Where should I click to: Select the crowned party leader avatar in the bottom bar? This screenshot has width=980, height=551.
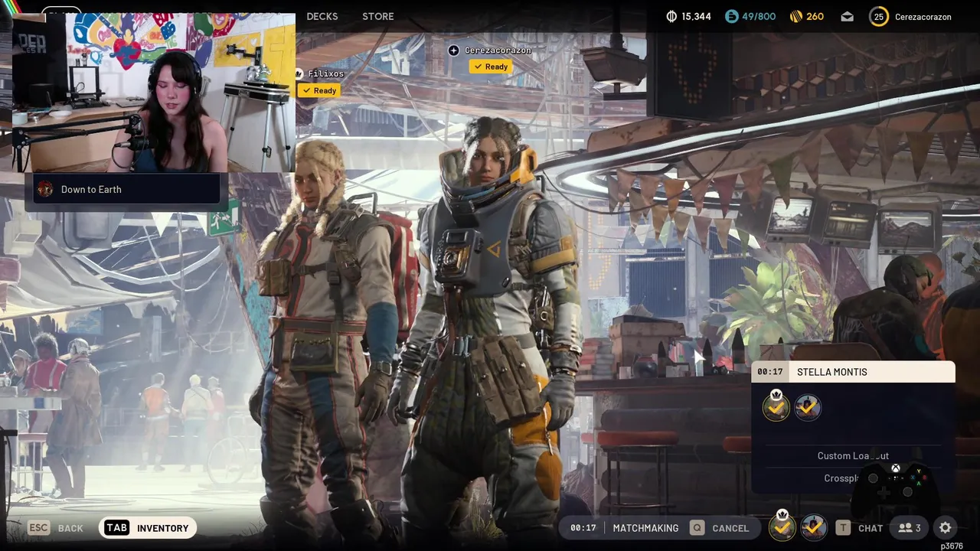[782, 527]
